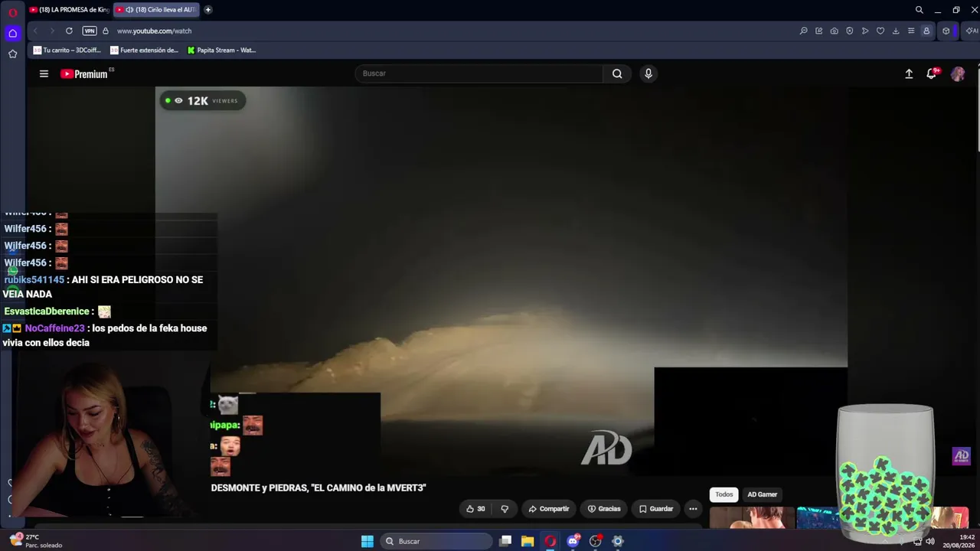The image size is (980, 551).
Task: Open a new browser tab
Action: point(207,10)
